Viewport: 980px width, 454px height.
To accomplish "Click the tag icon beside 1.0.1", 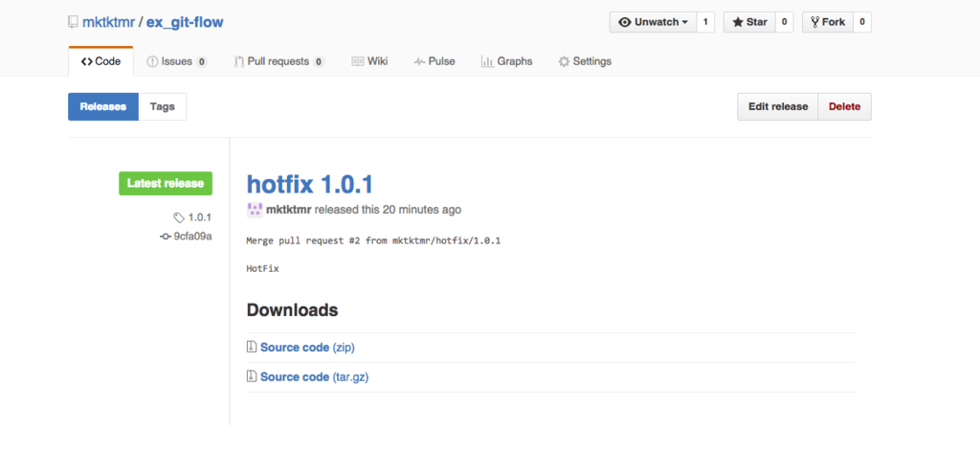I will click(x=179, y=217).
